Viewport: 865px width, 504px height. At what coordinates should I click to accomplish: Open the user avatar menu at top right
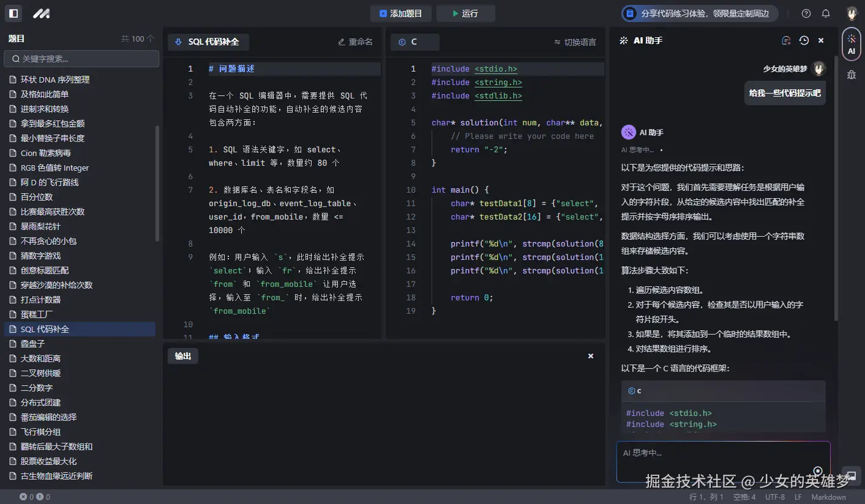pyautogui.click(x=852, y=13)
